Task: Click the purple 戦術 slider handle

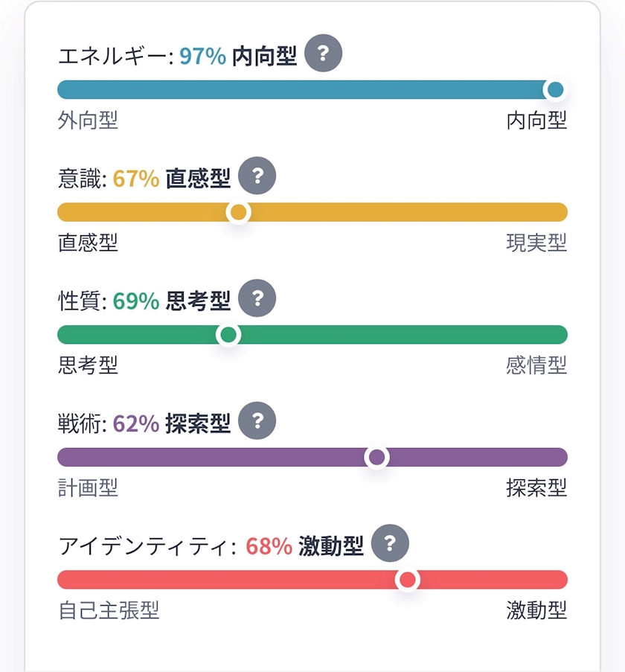Action: 376,457
